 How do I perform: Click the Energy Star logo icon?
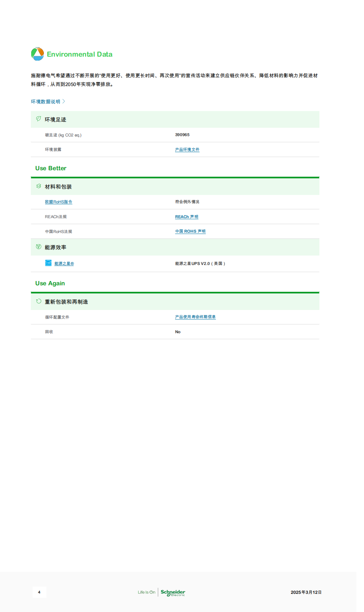(x=48, y=263)
